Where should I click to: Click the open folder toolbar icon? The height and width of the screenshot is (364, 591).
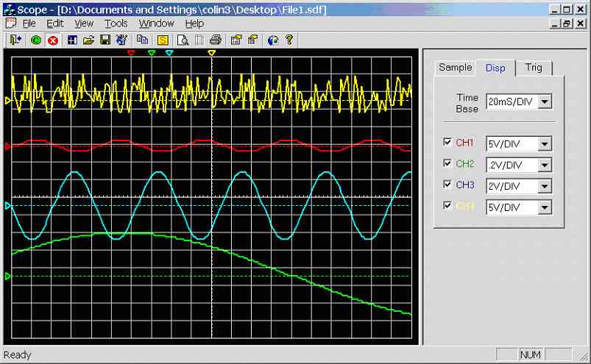click(x=88, y=40)
